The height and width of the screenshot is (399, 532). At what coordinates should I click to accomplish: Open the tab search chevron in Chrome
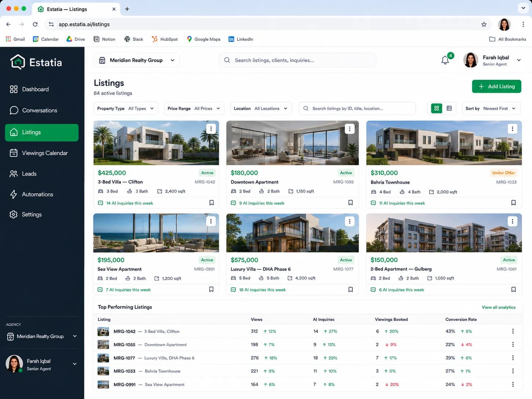click(523, 8)
